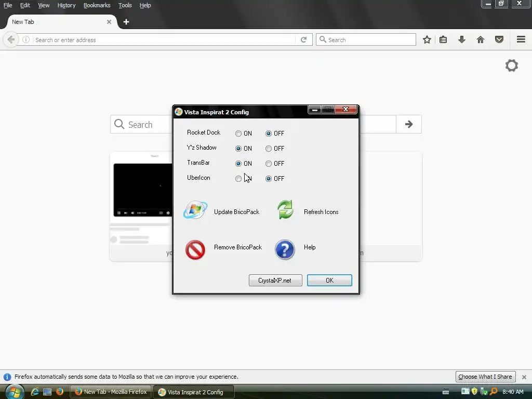Open Firefox Help menu
Screen dimensions: 532x399
pos(145,5)
